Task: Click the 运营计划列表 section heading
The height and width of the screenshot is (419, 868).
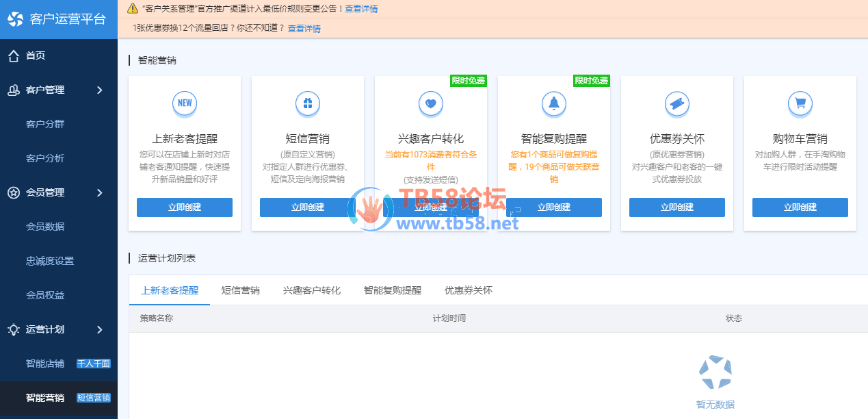Action: (167, 258)
